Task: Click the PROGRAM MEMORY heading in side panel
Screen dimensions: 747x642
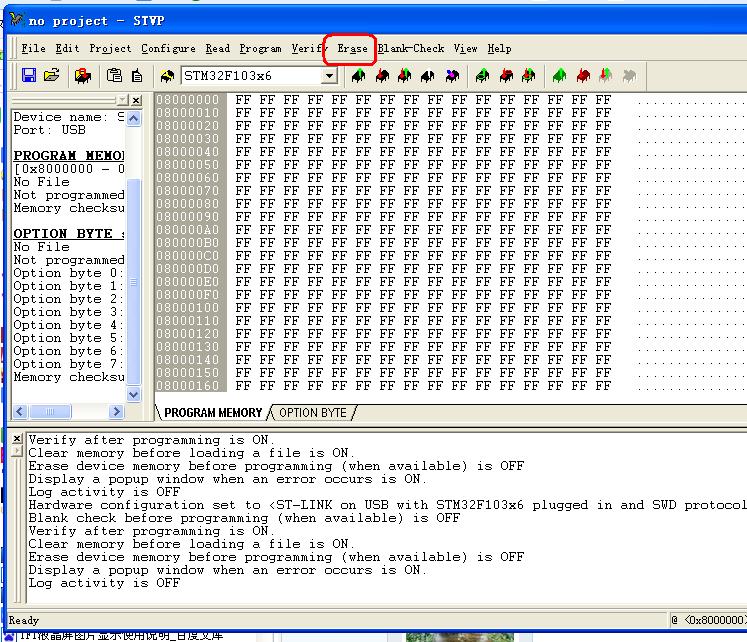Action: pyautogui.click(x=69, y=156)
